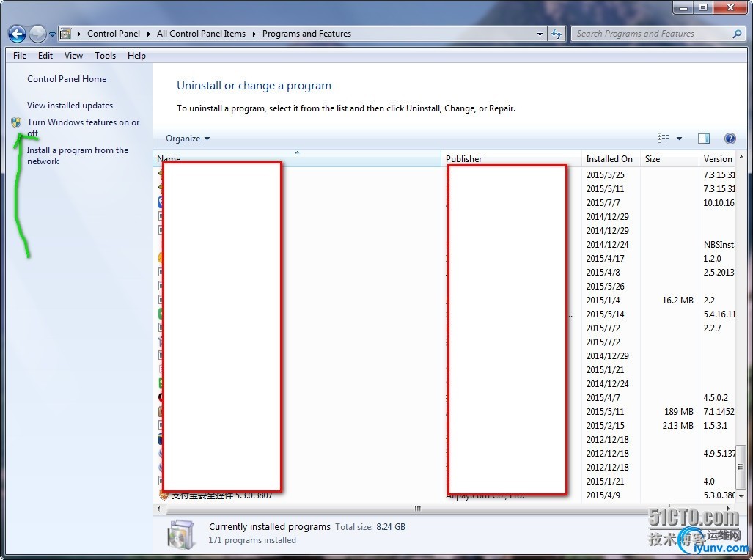Viewport: 753px width, 560px height.
Task: Open the recent pages dropdown arrow
Action: click(x=52, y=34)
